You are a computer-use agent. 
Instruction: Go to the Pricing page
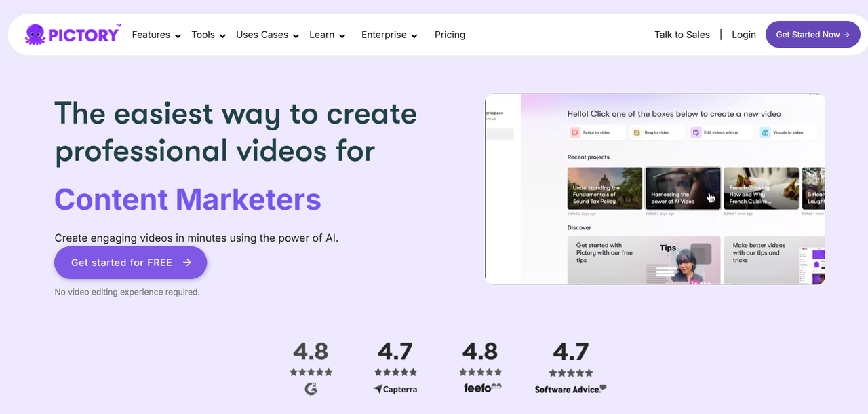450,35
